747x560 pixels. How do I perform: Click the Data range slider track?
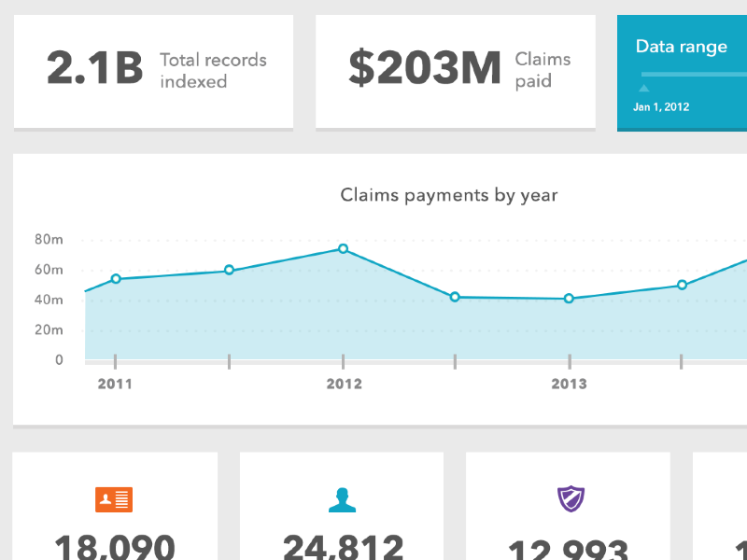tap(694, 75)
